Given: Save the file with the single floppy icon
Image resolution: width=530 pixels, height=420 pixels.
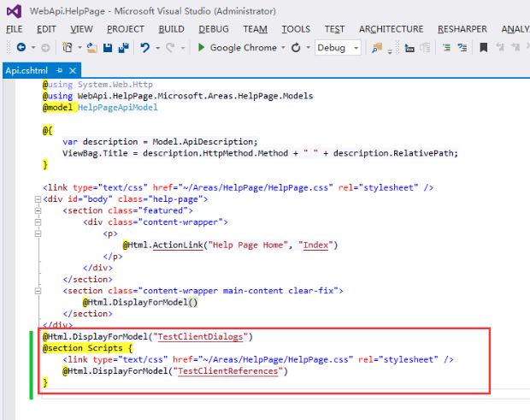Looking at the screenshot, I should pyautogui.click(x=108, y=48).
